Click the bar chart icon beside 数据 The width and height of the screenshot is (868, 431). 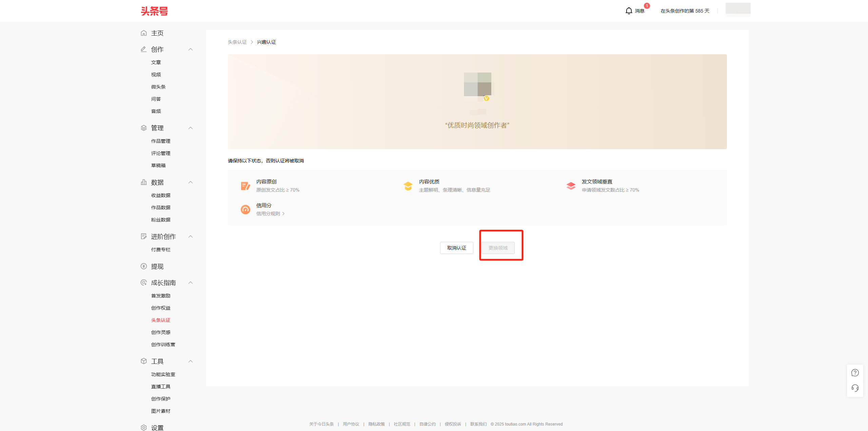coord(144,182)
